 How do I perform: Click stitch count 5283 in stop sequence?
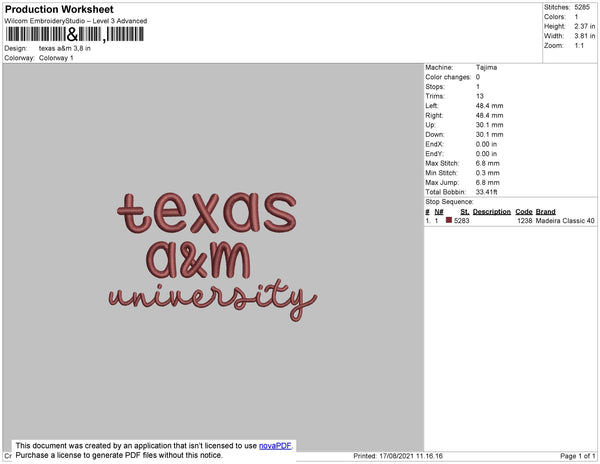coord(461,221)
